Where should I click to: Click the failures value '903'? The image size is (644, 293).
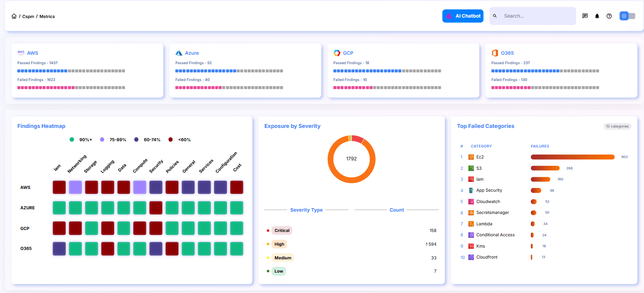click(624, 157)
